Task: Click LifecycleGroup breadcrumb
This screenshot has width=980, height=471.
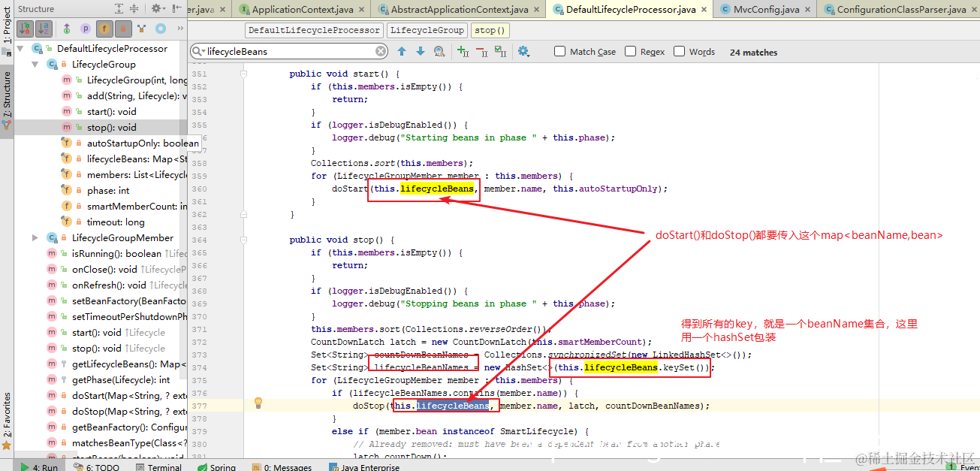Action: [x=427, y=31]
